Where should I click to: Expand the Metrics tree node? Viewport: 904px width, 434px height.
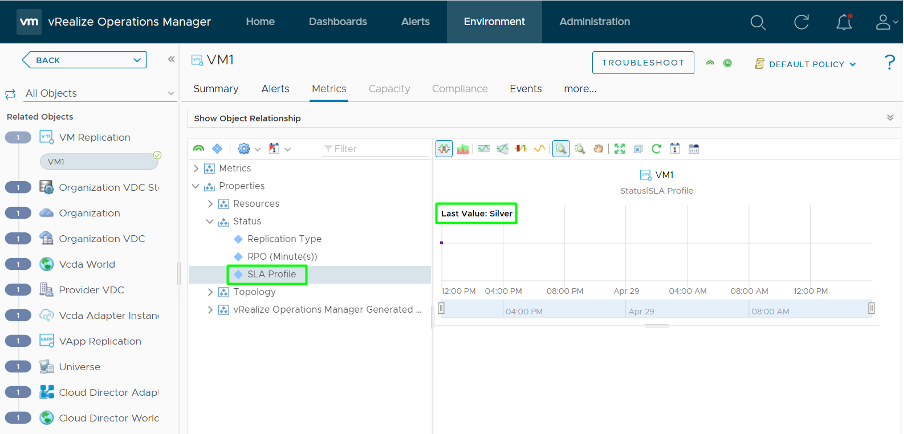(196, 168)
